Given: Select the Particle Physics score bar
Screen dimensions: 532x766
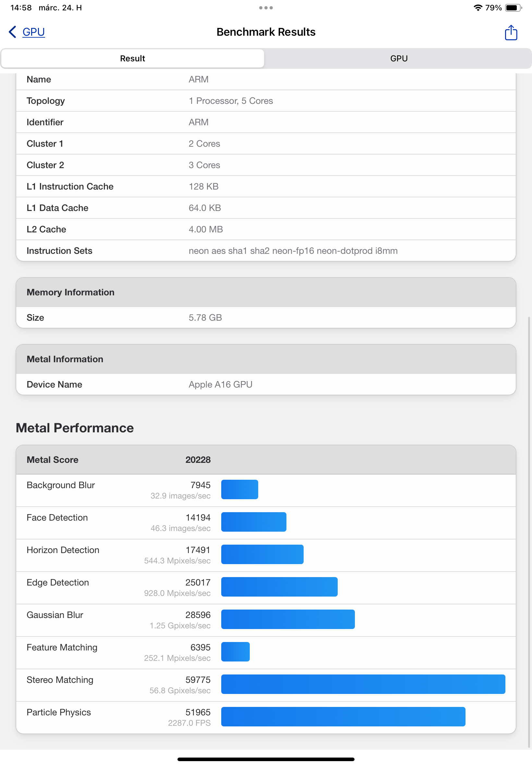Looking at the screenshot, I should tap(343, 716).
